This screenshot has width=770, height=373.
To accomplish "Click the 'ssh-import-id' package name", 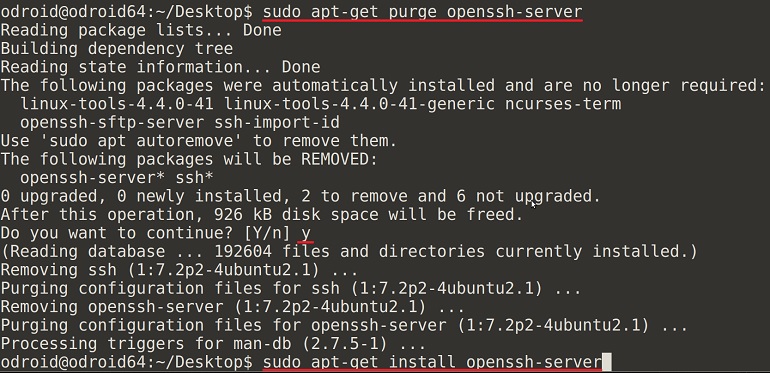I will pyautogui.click(x=277, y=122).
